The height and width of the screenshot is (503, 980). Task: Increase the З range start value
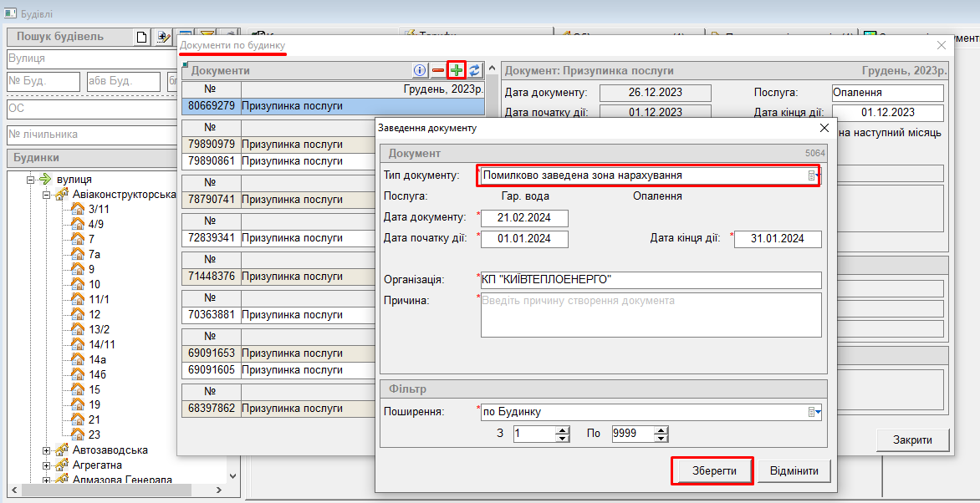pyautogui.click(x=563, y=429)
